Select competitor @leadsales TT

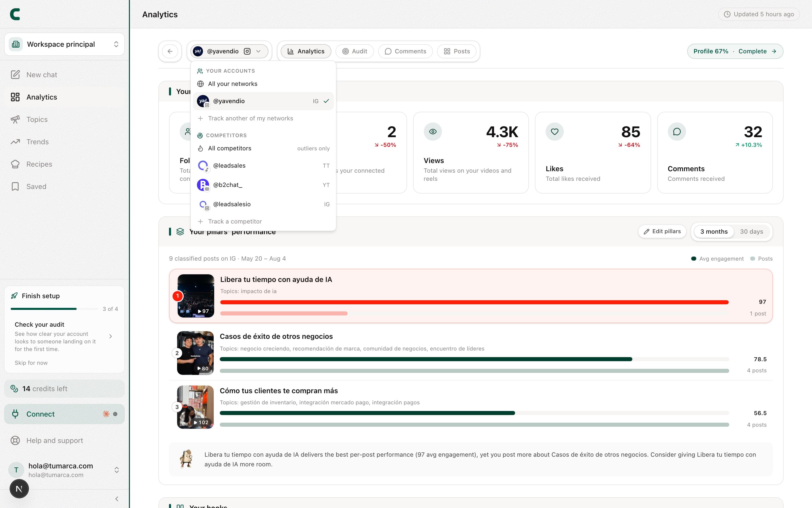263,166
